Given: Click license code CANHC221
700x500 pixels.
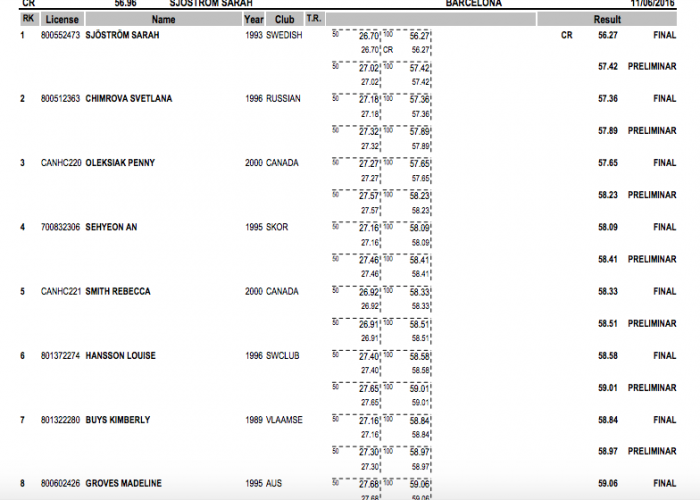Looking at the screenshot, I should coord(61,291).
